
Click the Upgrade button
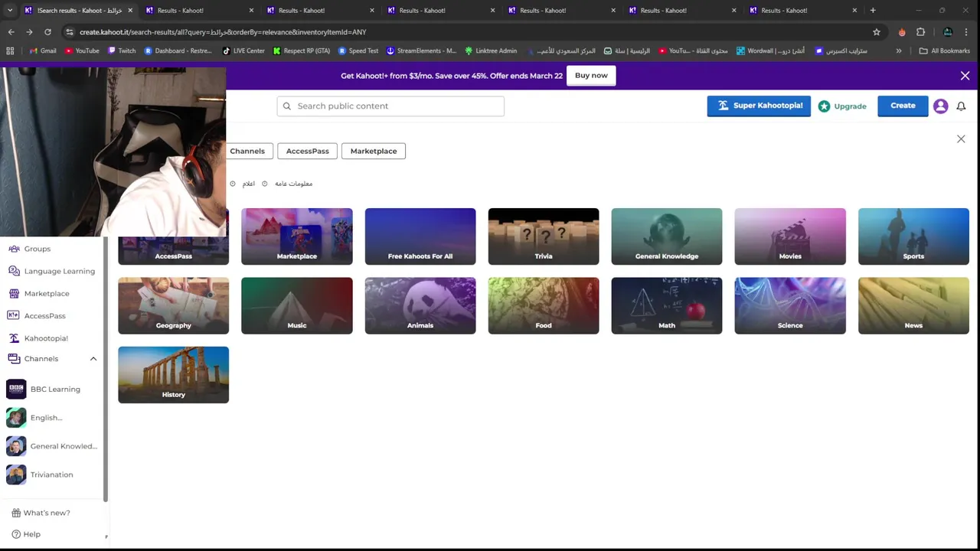click(x=842, y=106)
